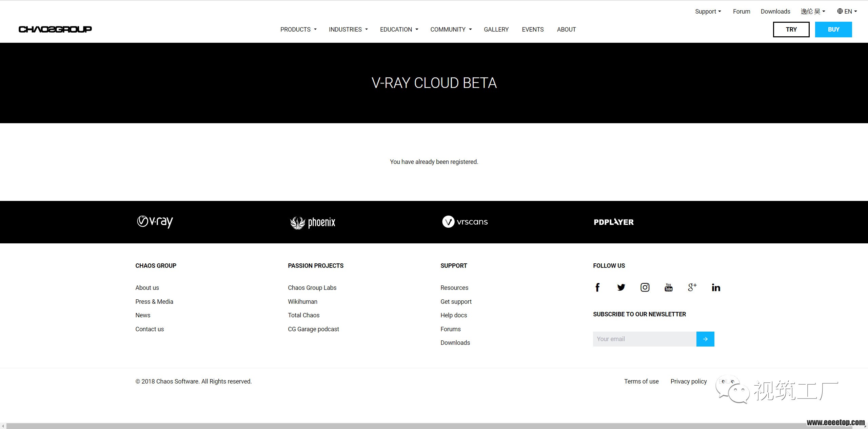Open the Privacy policy link
This screenshot has height=429, width=868.
(689, 381)
